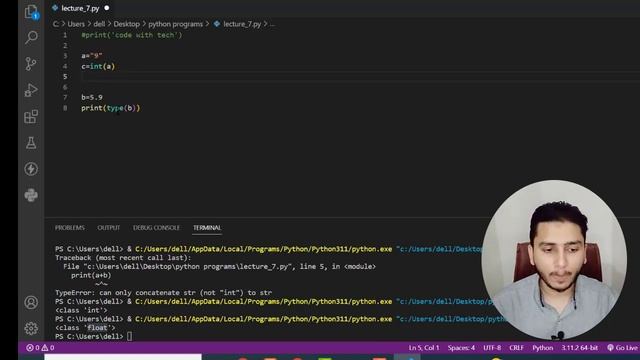Open the Thunder Client lightning icon
640x360 pixels.
(x=31, y=169)
